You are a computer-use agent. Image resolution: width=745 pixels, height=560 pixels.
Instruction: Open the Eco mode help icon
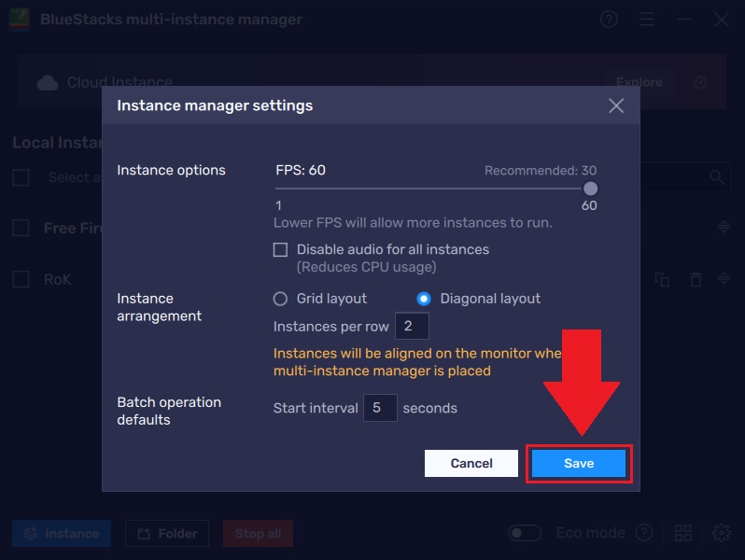(x=644, y=533)
